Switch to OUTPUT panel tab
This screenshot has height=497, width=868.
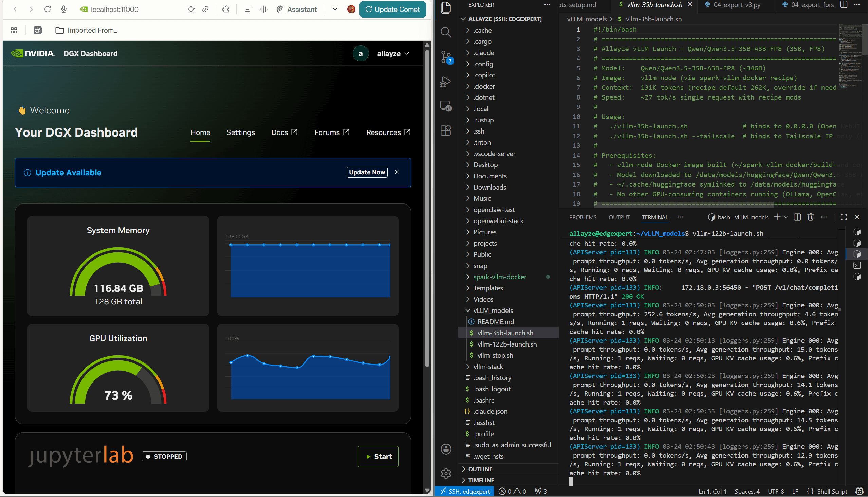(x=619, y=217)
